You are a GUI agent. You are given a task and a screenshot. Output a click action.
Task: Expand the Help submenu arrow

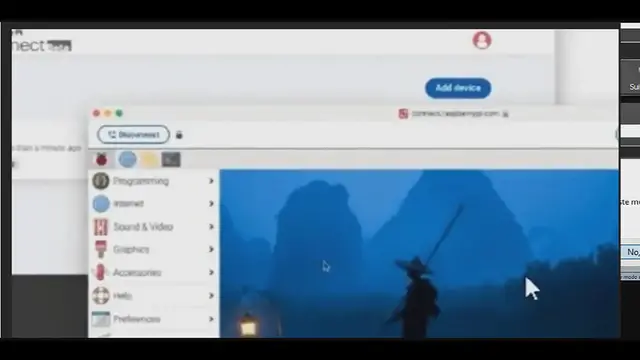(211, 296)
